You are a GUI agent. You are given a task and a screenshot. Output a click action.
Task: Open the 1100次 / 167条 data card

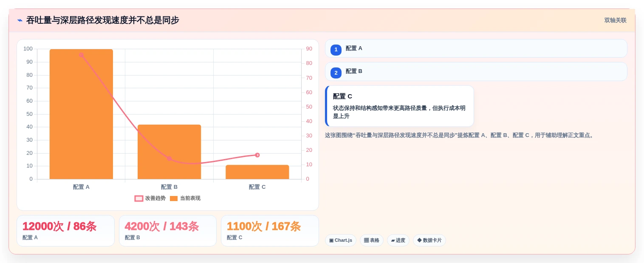click(x=270, y=231)
